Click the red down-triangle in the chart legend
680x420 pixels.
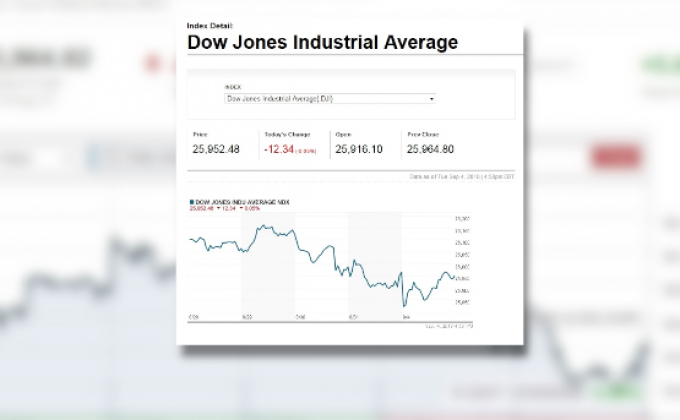click(x=217, y=208)
